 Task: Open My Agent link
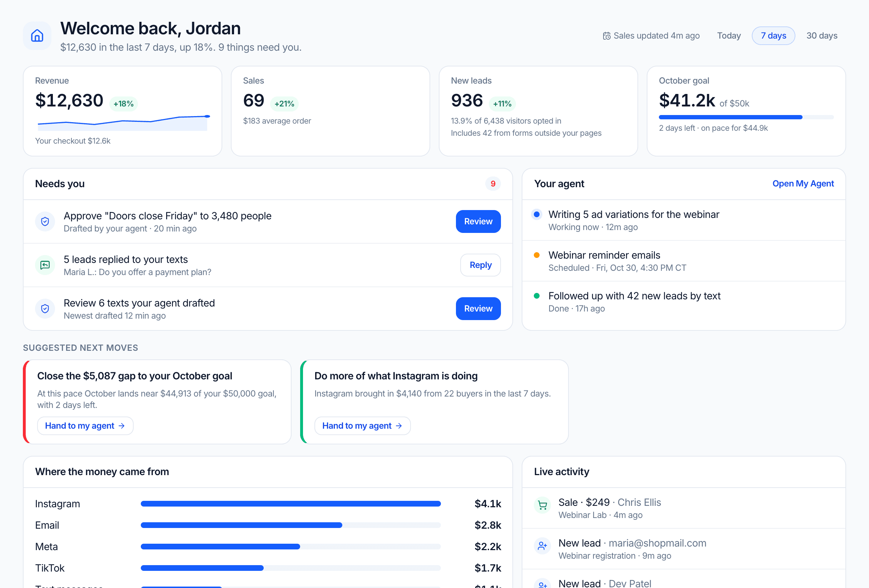803,184
